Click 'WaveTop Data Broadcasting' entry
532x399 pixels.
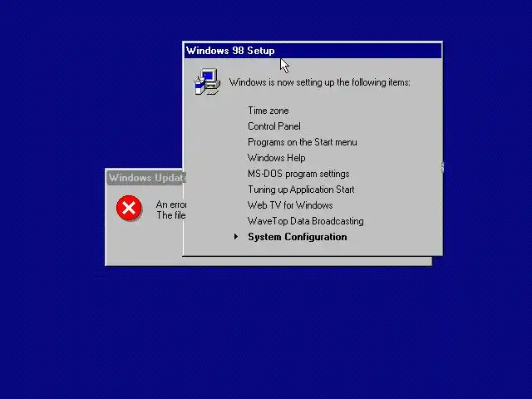click(306, 221)
